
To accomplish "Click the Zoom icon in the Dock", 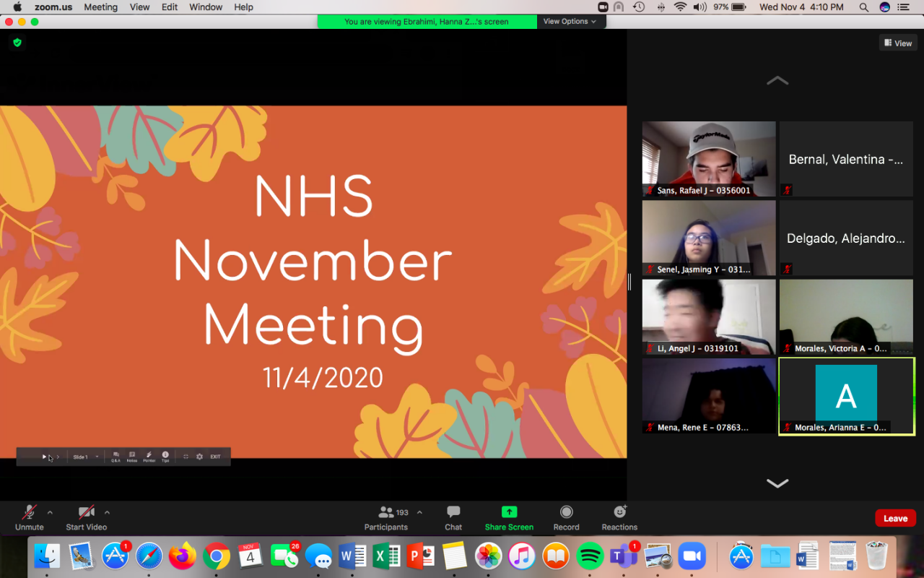I will click(692, 556).
